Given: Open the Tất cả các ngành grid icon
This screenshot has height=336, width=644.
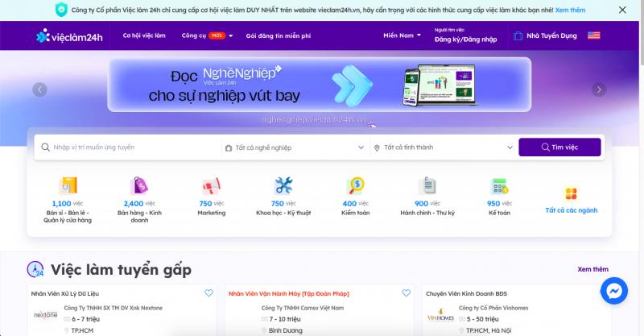Looking at the screenshot, I should [572, 193].
